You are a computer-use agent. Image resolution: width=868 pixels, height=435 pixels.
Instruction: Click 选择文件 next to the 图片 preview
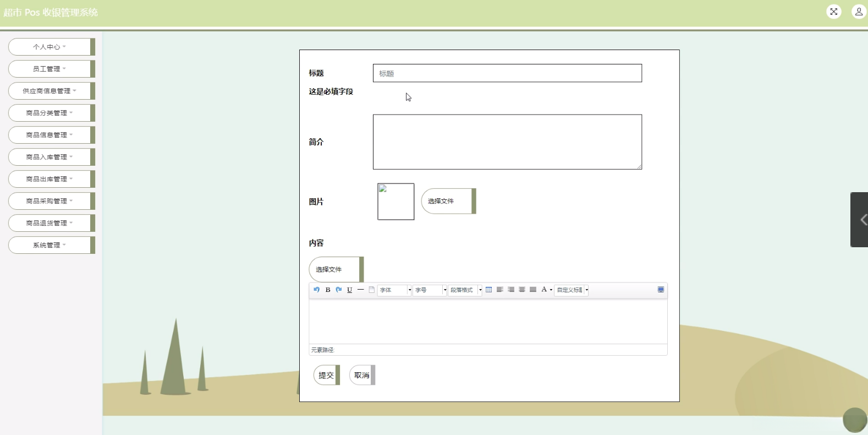pos(448,201)
